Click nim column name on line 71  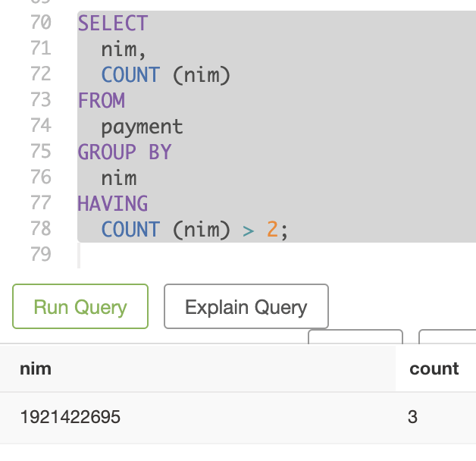click(118, 49)
